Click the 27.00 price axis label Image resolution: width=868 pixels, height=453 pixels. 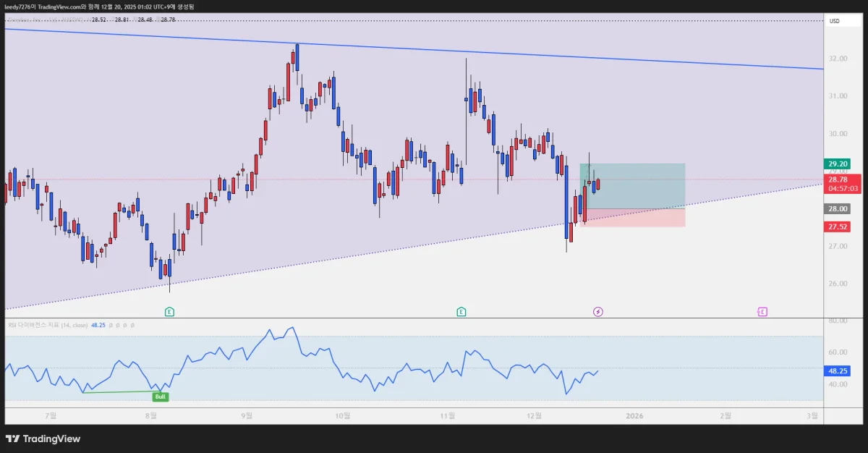click(x=838, y=247)
